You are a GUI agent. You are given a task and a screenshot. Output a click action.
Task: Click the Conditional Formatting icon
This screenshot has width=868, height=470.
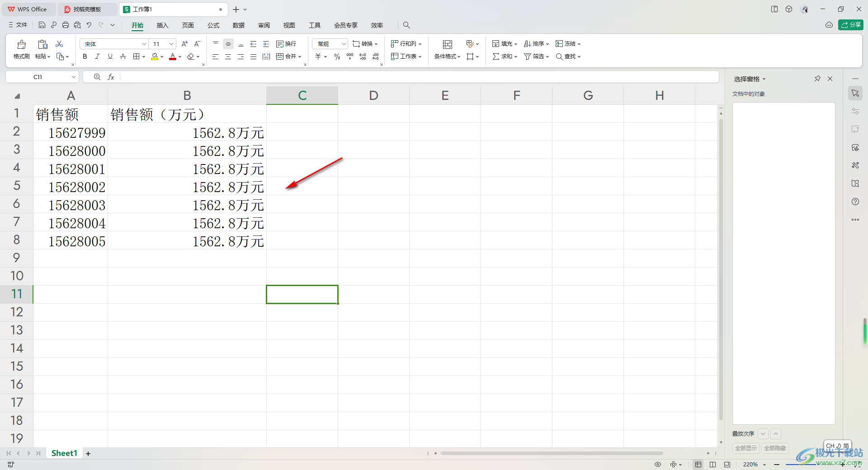448,44
